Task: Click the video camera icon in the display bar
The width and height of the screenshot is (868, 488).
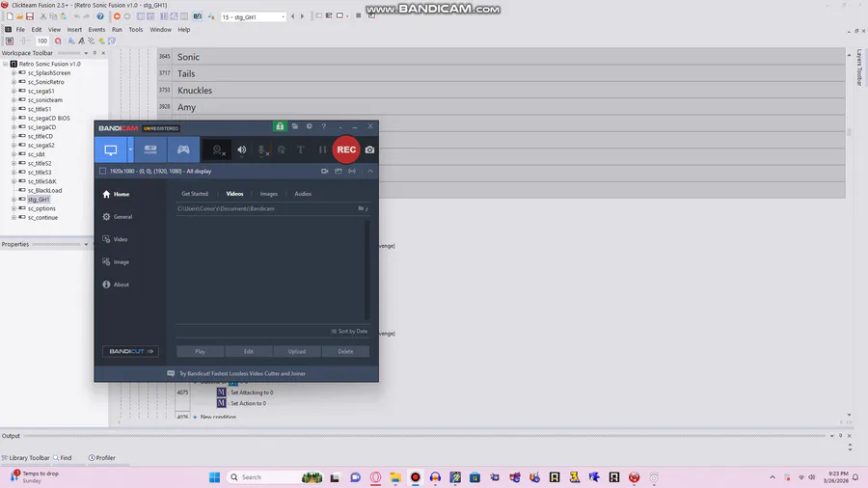Action: [324, 172]
